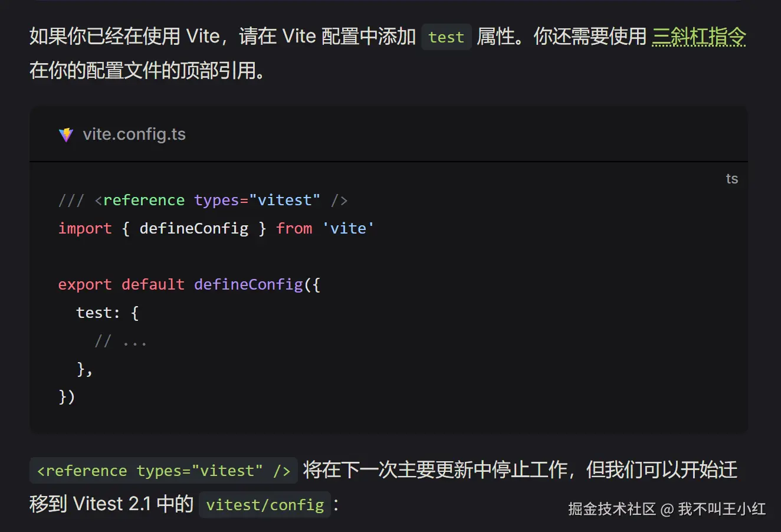
Task: Click the closing }) line of the code
Action: pyautogui.click(x=67, y=396)
